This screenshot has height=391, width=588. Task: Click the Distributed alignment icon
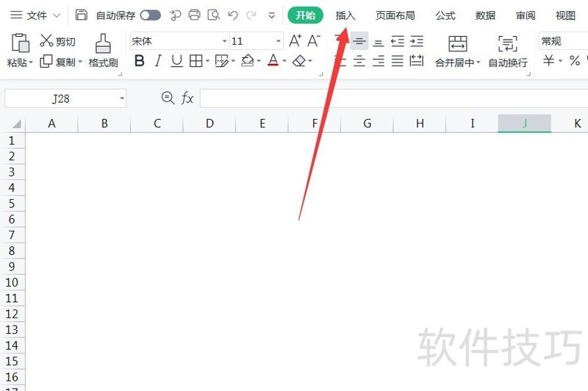[x=417, y=61]
